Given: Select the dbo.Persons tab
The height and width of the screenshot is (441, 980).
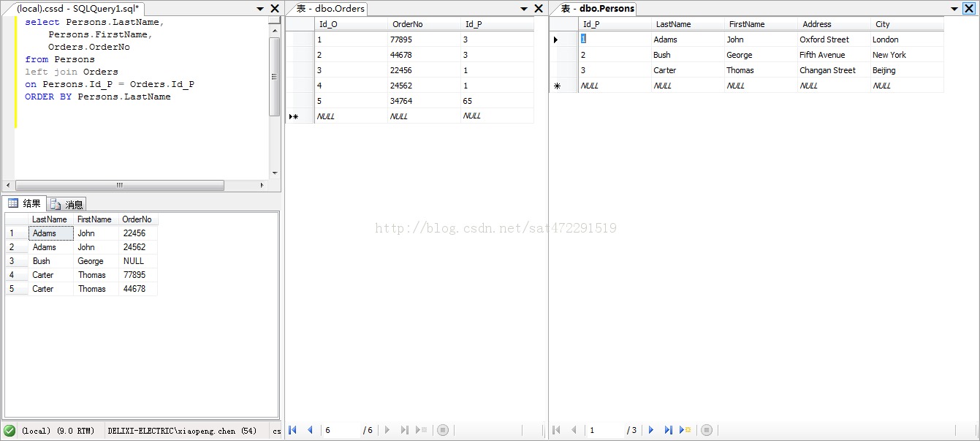Looking at the screenshot, I should click(596, 9).
